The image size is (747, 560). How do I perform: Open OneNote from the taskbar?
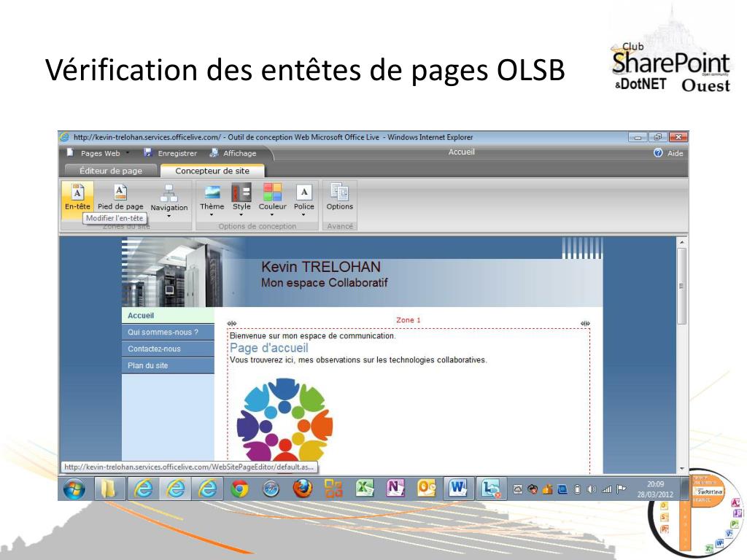coord(395,489)
